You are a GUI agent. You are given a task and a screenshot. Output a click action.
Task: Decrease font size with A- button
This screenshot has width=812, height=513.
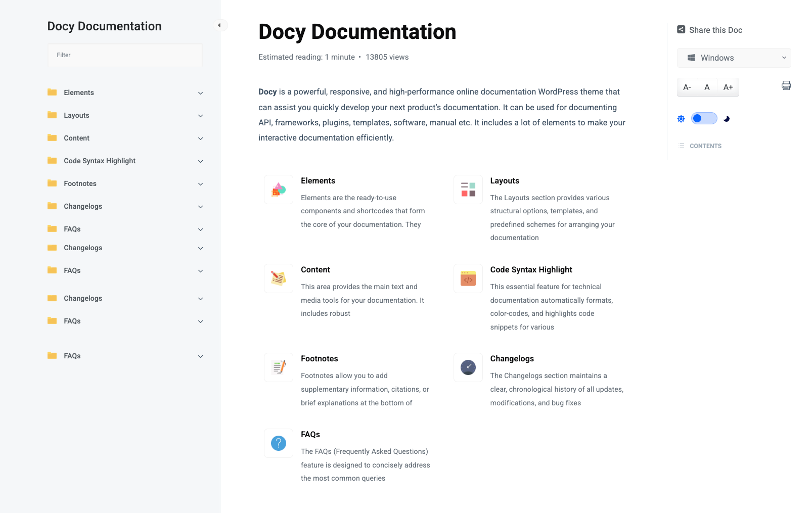[x=687, y=87]
